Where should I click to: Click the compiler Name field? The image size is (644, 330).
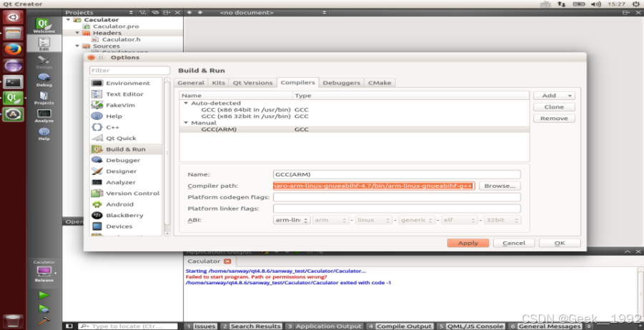[x=397, y=174]
